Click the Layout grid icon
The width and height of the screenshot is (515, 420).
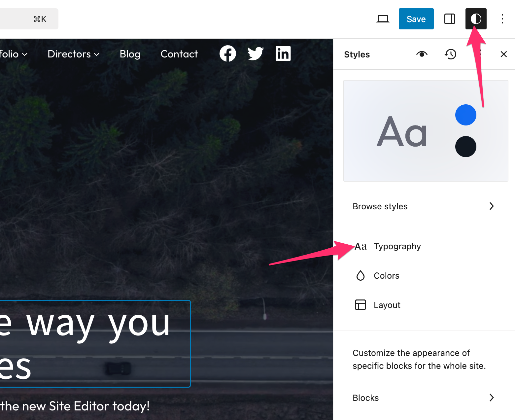(x=360, y=305)
